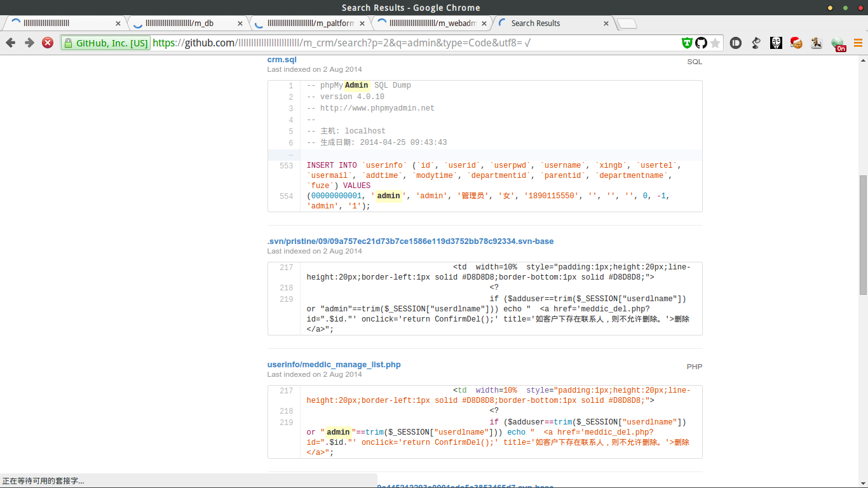The image size is (868, 488).
Task: Open the .svn/pristine svn-base file link
Action: 410,241
